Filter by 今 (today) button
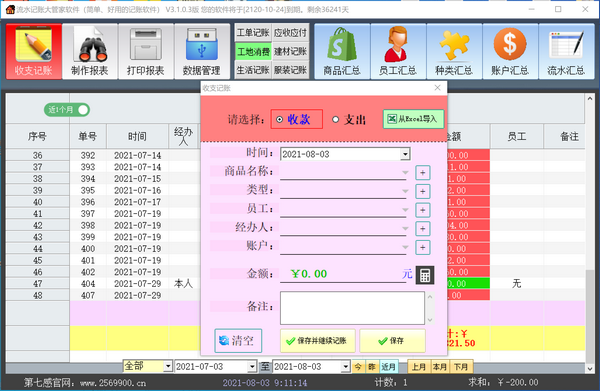 (358, 367)
